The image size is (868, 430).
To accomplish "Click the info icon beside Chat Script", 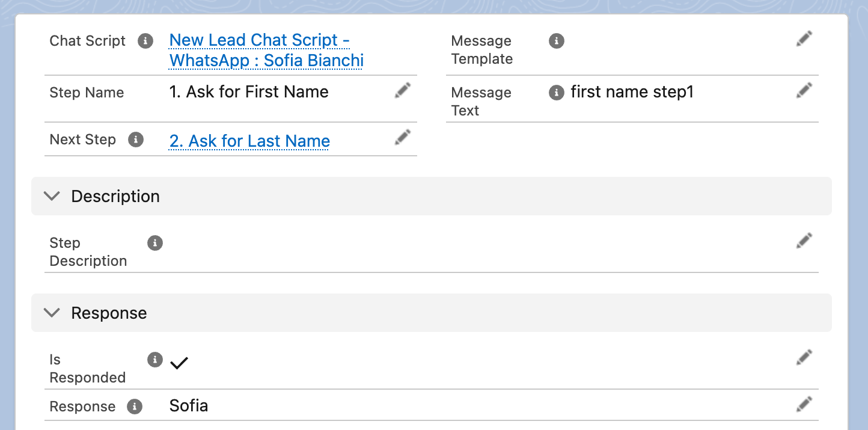I will tap(145, 41).
